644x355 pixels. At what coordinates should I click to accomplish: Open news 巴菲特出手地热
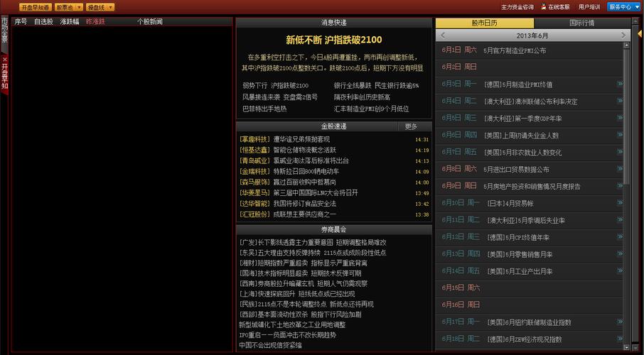pos(264,109)
